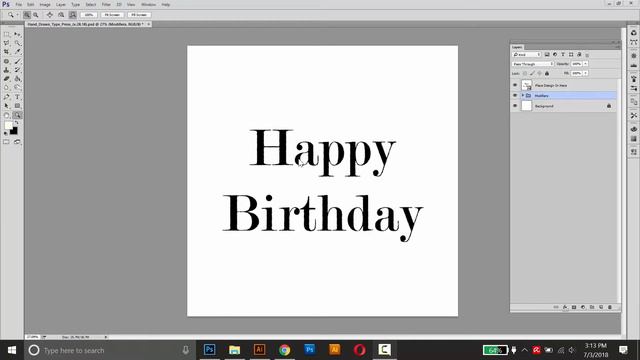Select the Lasso tool
Viewport: 640px width, 360px height.
pos(7,43)
